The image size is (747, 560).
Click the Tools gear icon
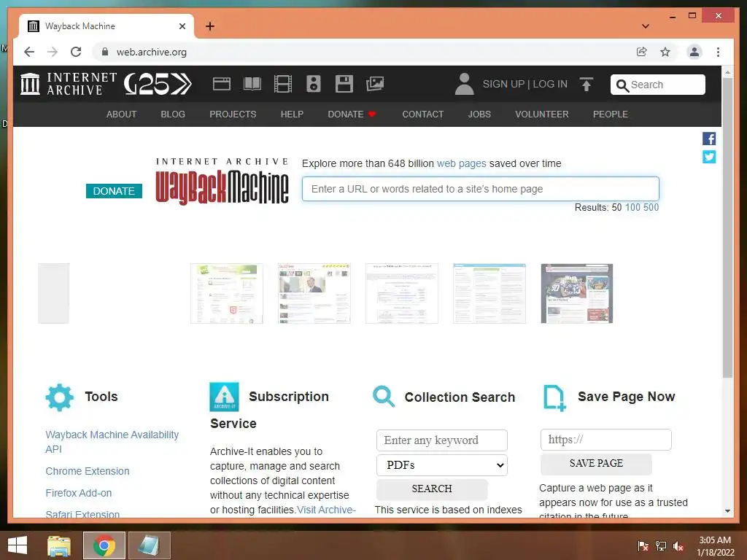pyautogui.click(x=60, y=397)
